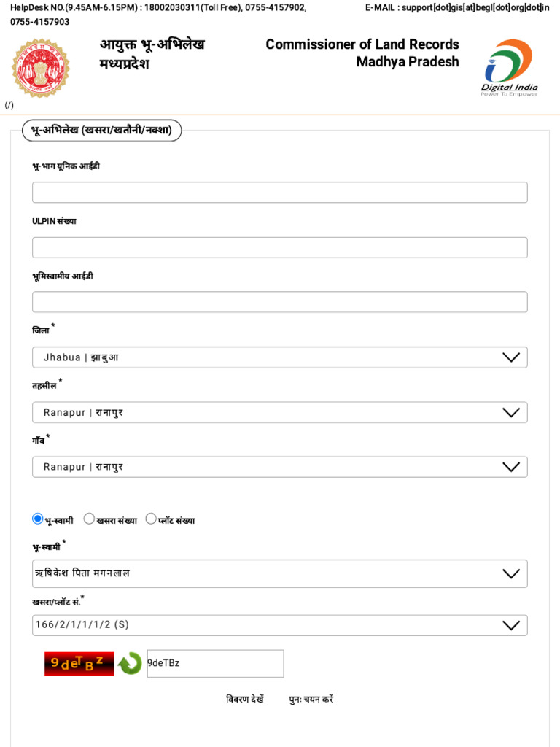Expand the भू-स्वामी owner name dropdown
Image resolution: width=560 pixels, height=747 pixels.
(279, 573)
